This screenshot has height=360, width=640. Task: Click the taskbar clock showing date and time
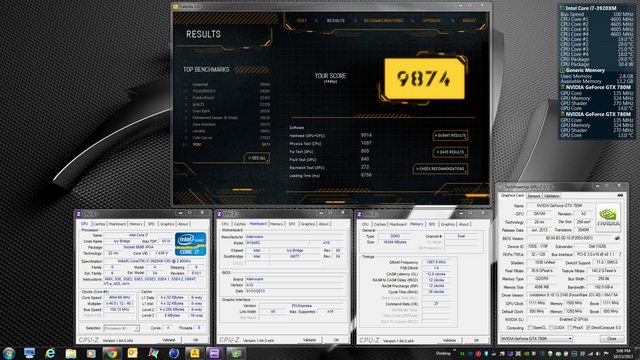(x=623, y=353)
